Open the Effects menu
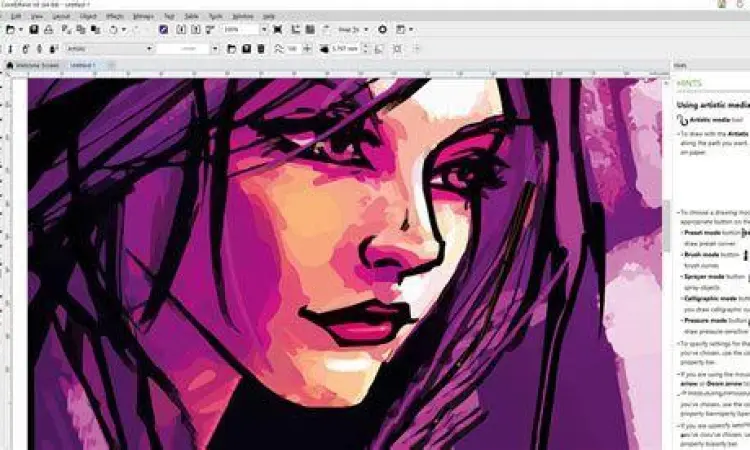This screenshot has height=450, width=750. pos(115,17)
